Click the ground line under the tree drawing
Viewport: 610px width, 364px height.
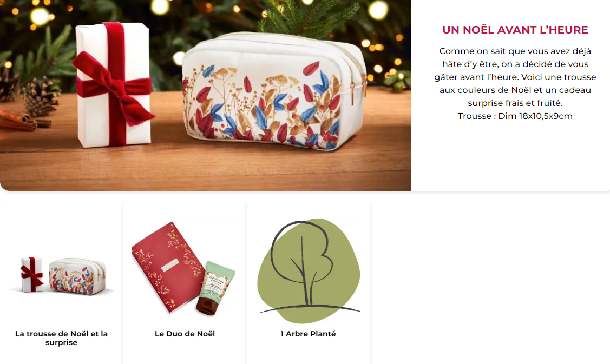(310, 308)
